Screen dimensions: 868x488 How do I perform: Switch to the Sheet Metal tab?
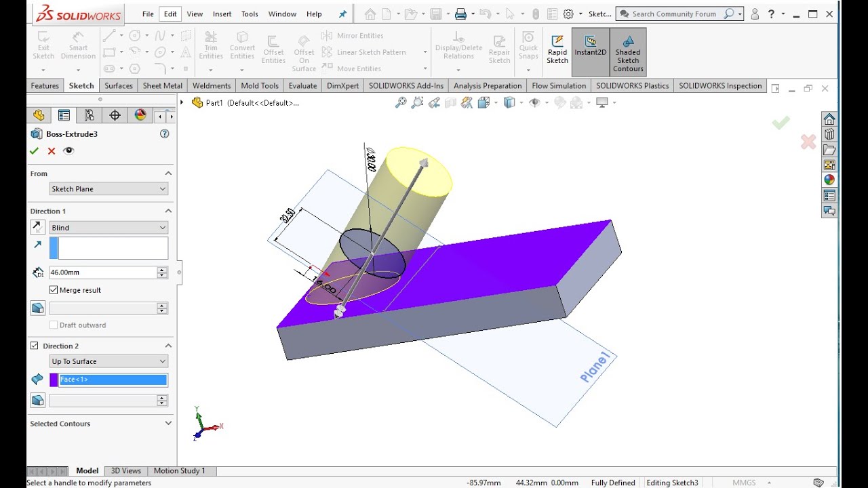[163, 85]
